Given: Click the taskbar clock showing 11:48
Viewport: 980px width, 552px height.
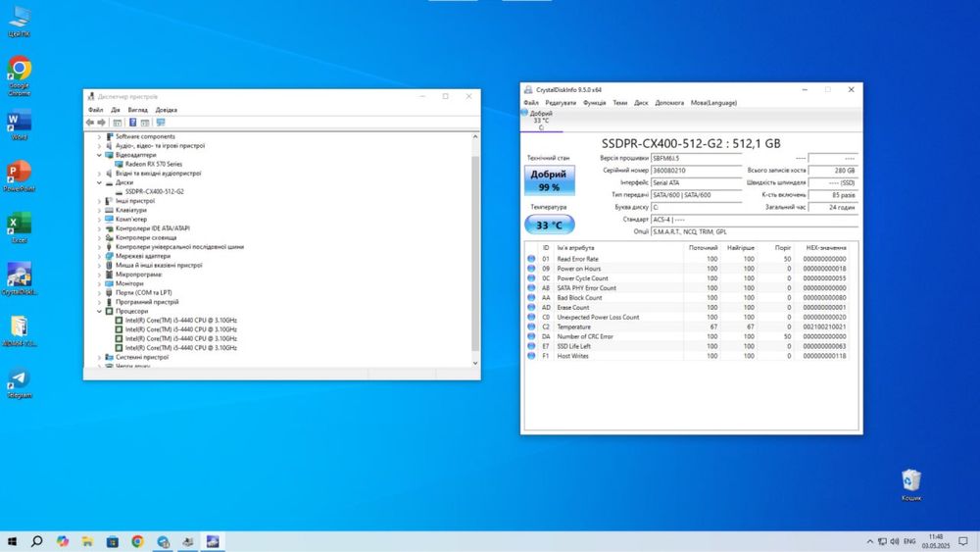Looking at the screenshot, I should (936, 541).
